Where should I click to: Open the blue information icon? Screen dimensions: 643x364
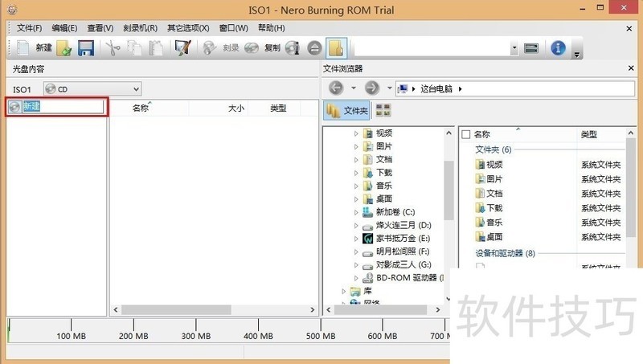(x=558, y=48)
